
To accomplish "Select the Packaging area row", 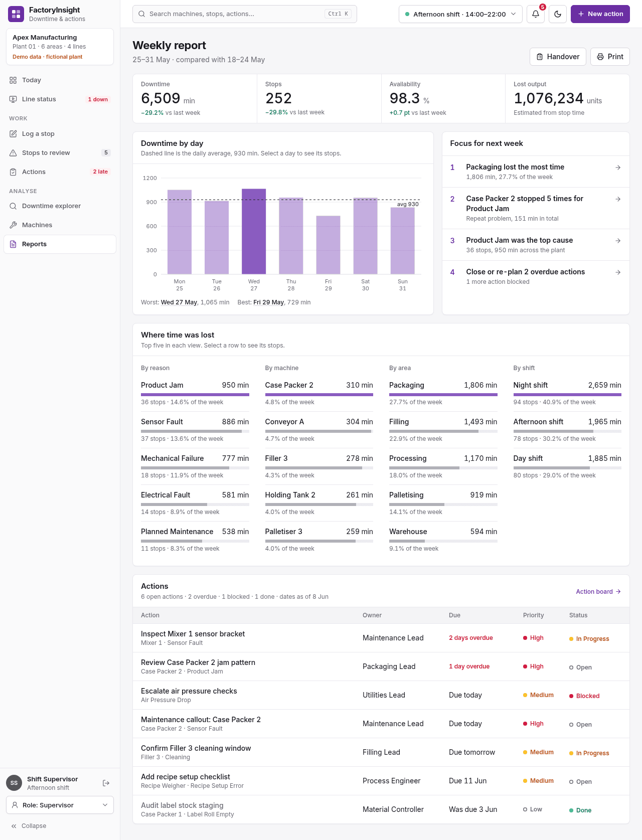I will coord(443,393).
